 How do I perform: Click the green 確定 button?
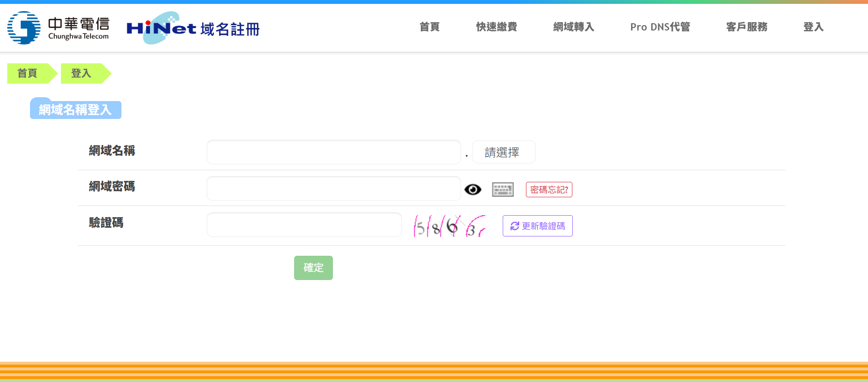click(x=314, y=268)
